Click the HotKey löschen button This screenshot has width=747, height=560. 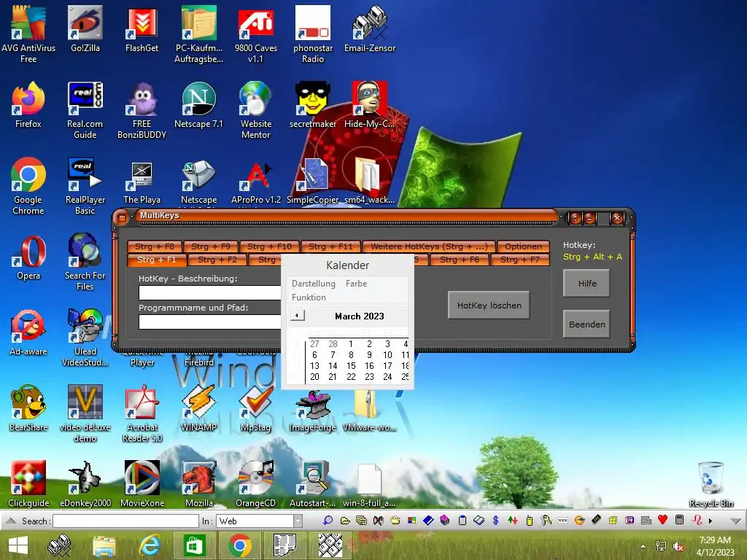pyautogui.click(x=489, y=306)
